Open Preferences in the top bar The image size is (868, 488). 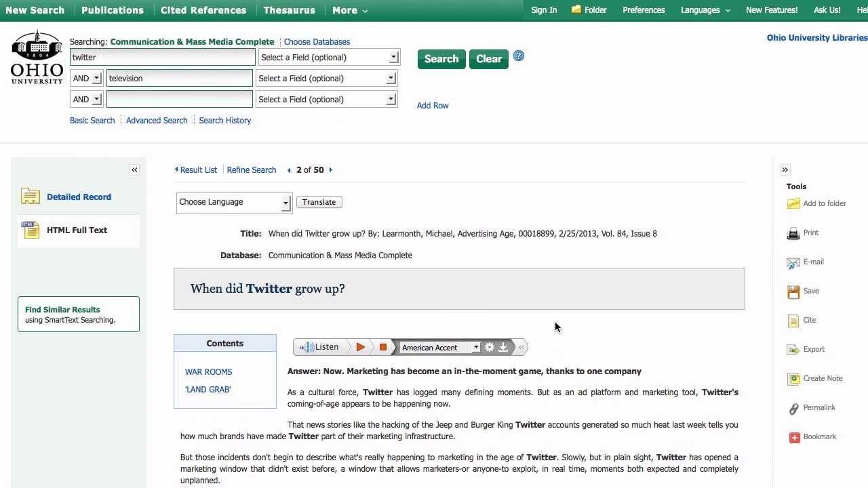click(644, 10)
